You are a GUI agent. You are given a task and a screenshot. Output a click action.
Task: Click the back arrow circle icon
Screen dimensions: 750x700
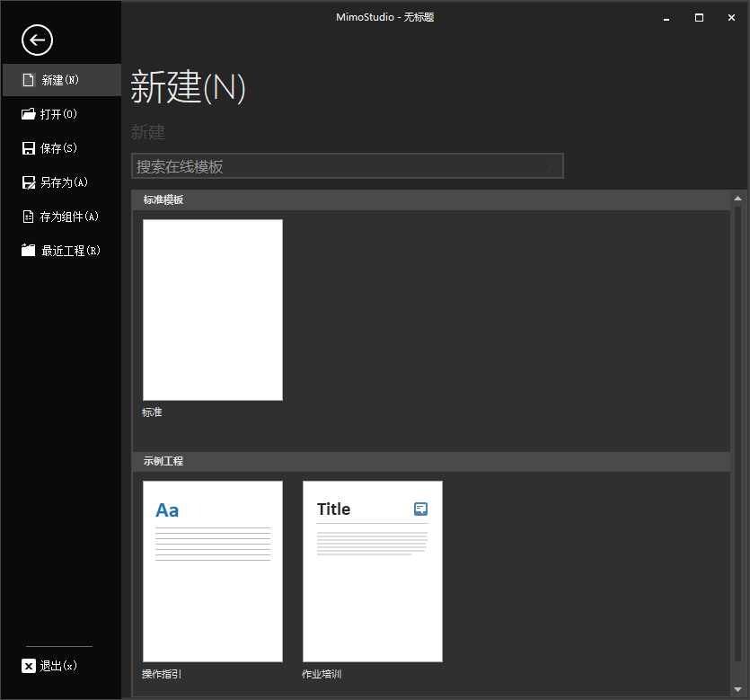tap(38, 40)
